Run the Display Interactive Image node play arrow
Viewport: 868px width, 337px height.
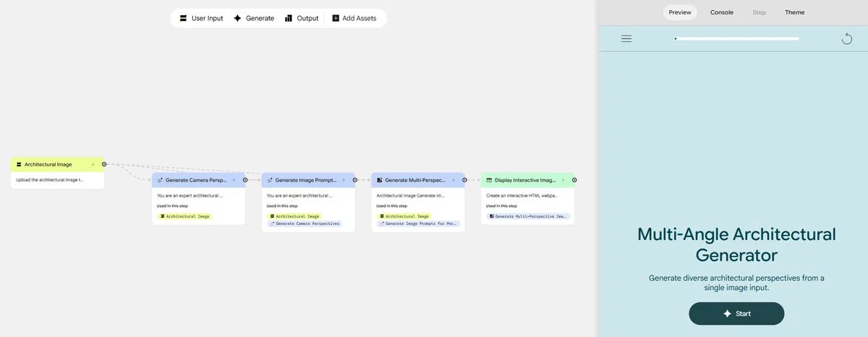[563, 180]
